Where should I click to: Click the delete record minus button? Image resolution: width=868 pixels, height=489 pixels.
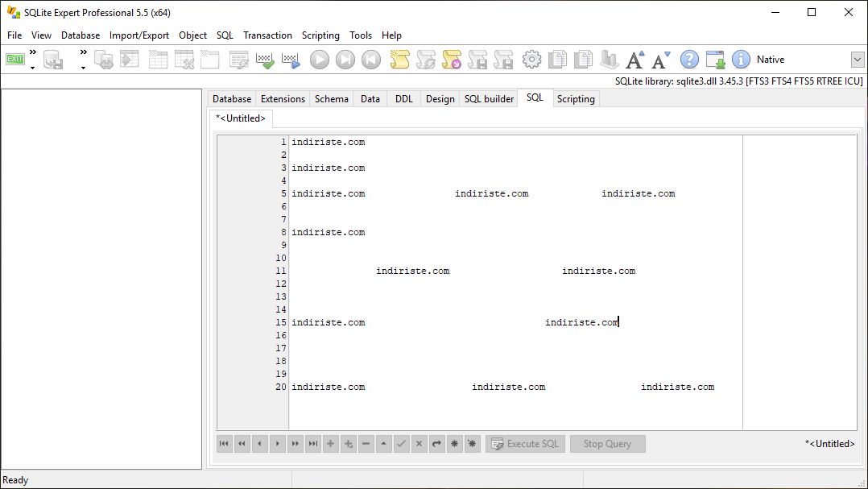coord(366,444)
